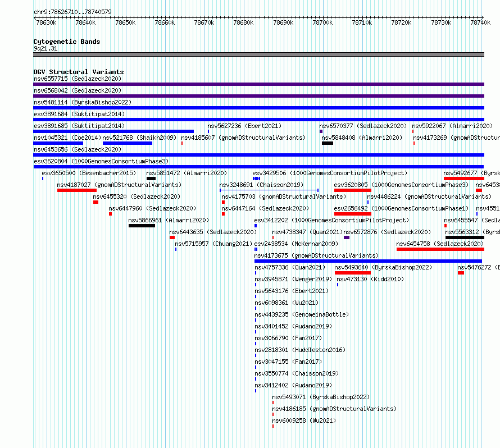Open variant nsv5627236 (Ebert2021)
Screen dimensions: 500x448
tap(244, 126)
